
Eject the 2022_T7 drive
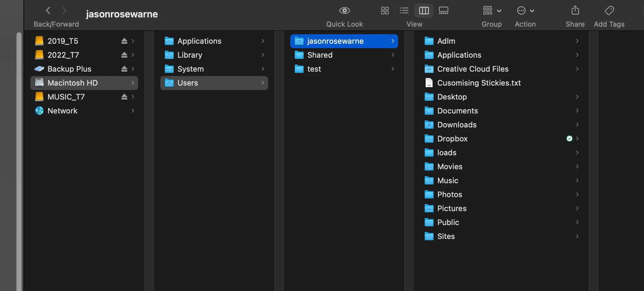(x=124, y=55)
